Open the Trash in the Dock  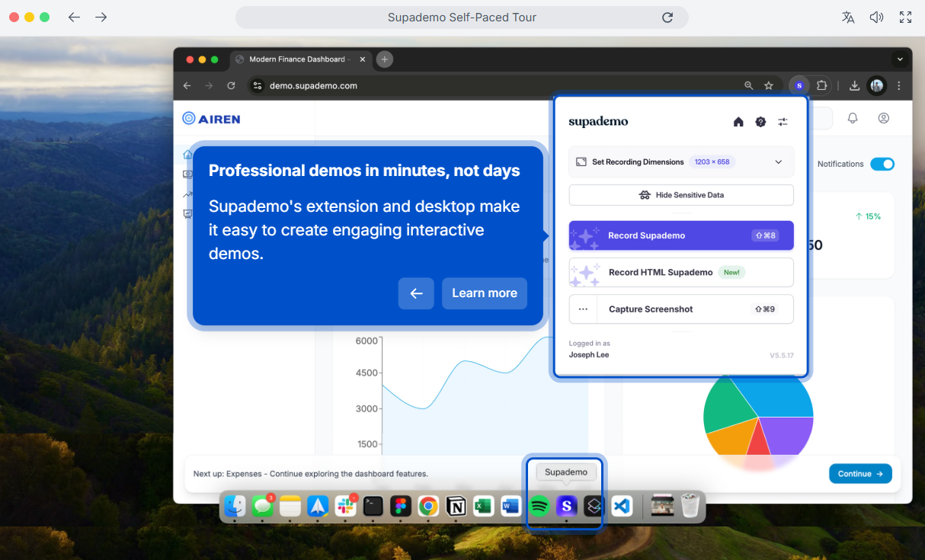(690, 506)
